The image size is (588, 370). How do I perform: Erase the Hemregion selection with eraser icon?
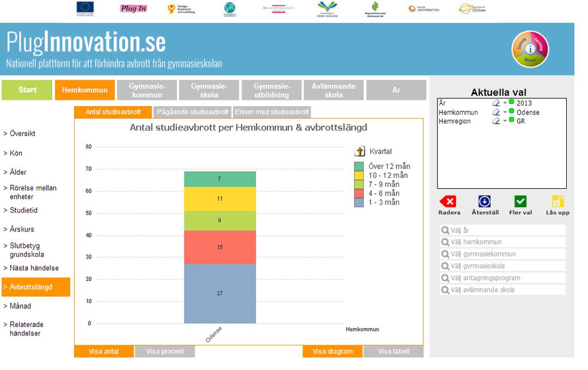point(496,121)
